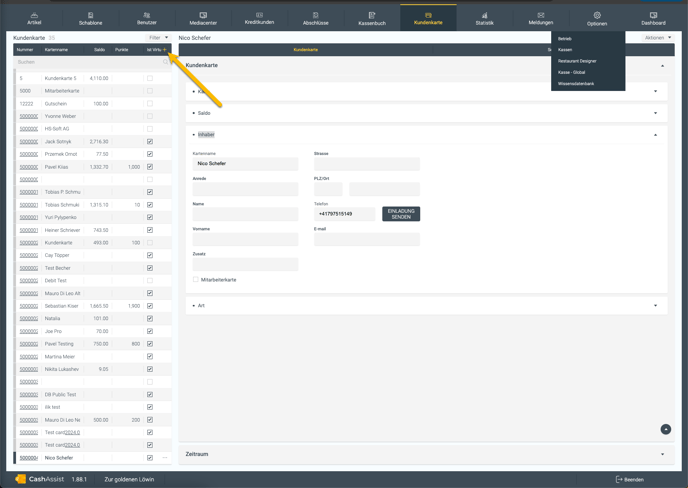Screen dimensions: 688x488
Task: Toggle virtual checkbox for Gutschein
Action: 150,104
